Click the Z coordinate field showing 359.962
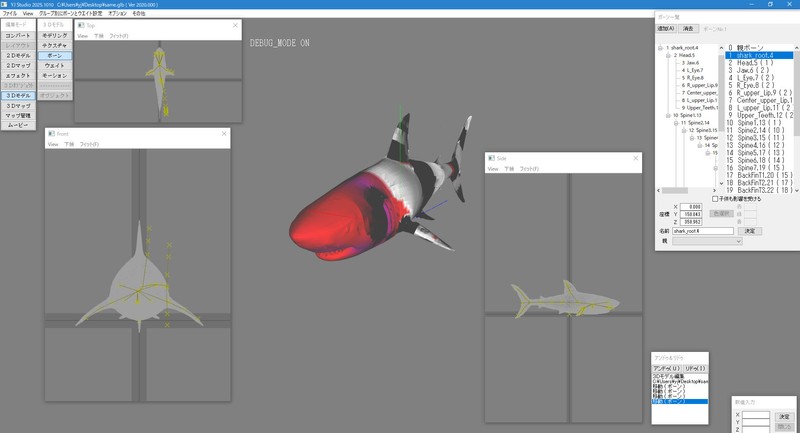This screenshot has width=800, height=433. (691, 222)
